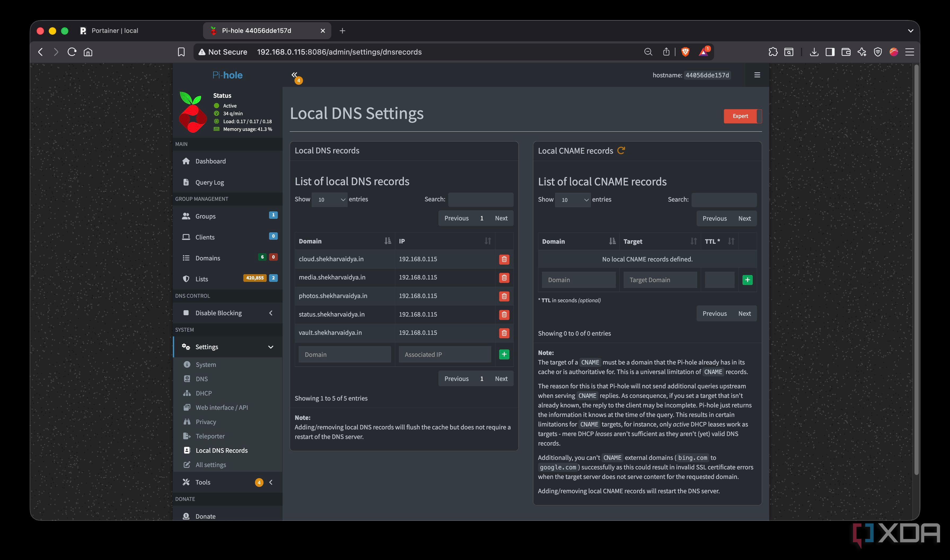Screen dimensions: 950x560
Task: Click Previous below the CNAME records table
Action: click(x=714, y=314)
